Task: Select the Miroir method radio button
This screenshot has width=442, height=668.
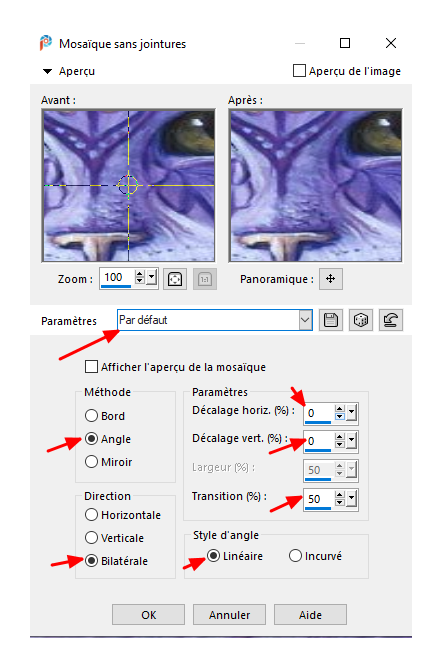Action: pyautogui.click(x=91, y=462)
